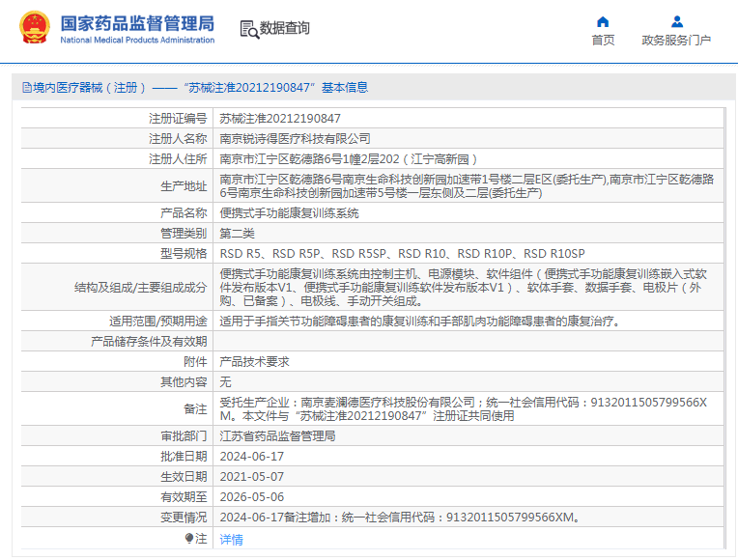738x560 pixels.
Task: Click the 型号规格 label
Action: 184,254
